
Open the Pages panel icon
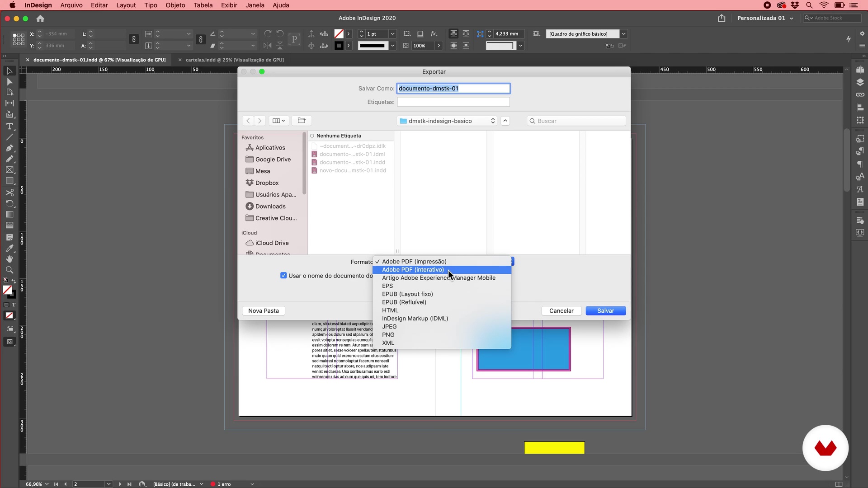point(860,70)
